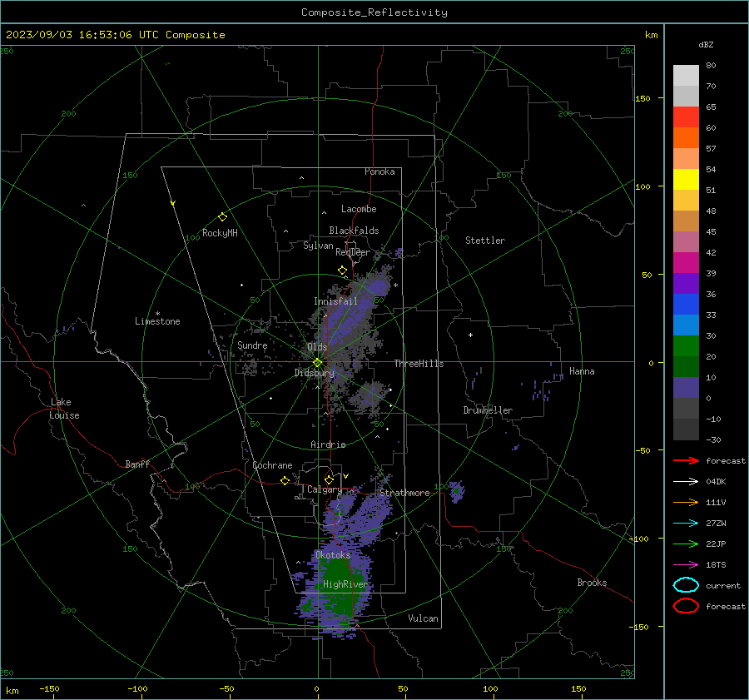Pick the yellow 51-54 dBZ color band
The width and height of the screenshot is (749, 700).
(686, 179)
